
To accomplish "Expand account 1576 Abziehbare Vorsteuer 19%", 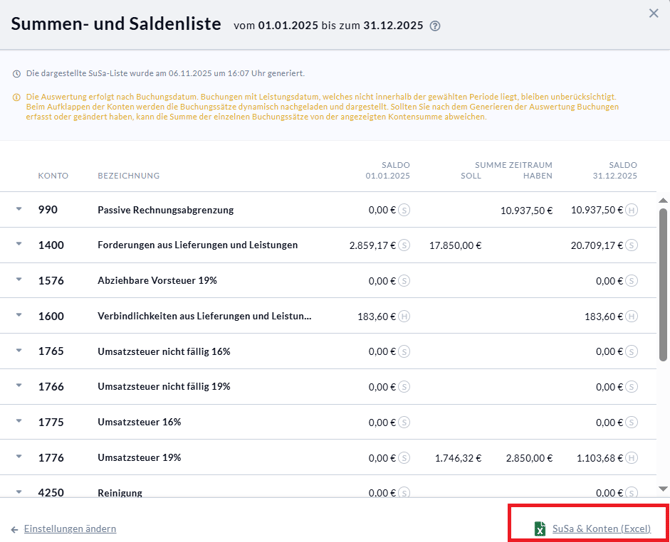I will click(x=18, y=281).
